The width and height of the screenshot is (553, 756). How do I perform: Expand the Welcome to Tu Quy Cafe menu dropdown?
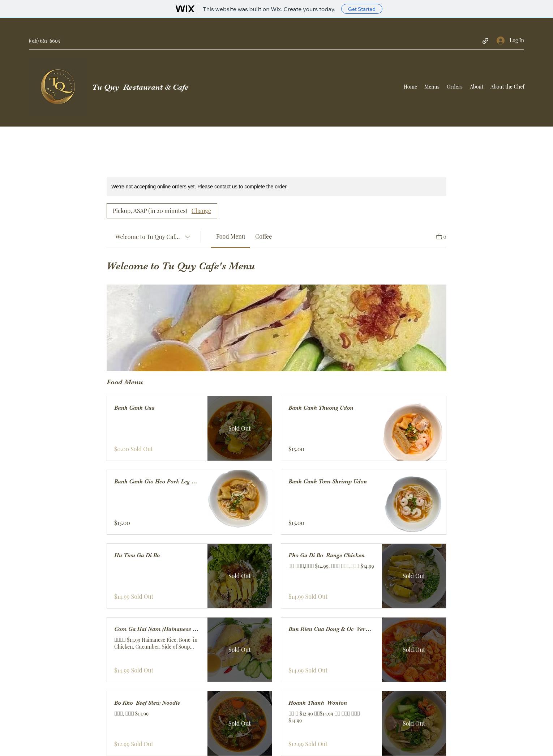pos(153,237)
